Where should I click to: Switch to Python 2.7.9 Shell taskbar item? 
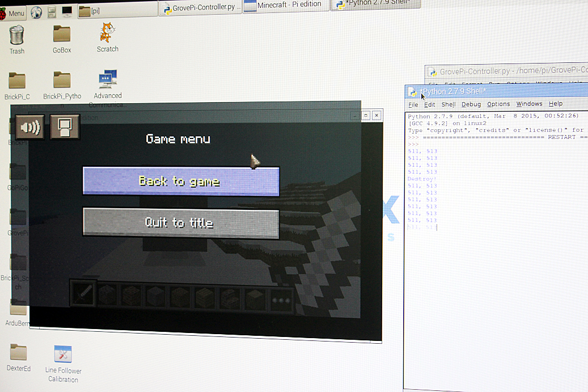point(376,4)
